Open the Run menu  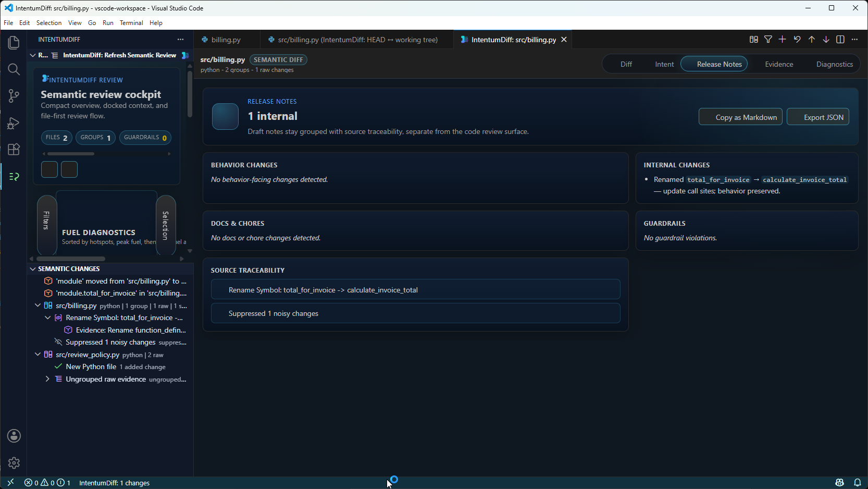108,23
